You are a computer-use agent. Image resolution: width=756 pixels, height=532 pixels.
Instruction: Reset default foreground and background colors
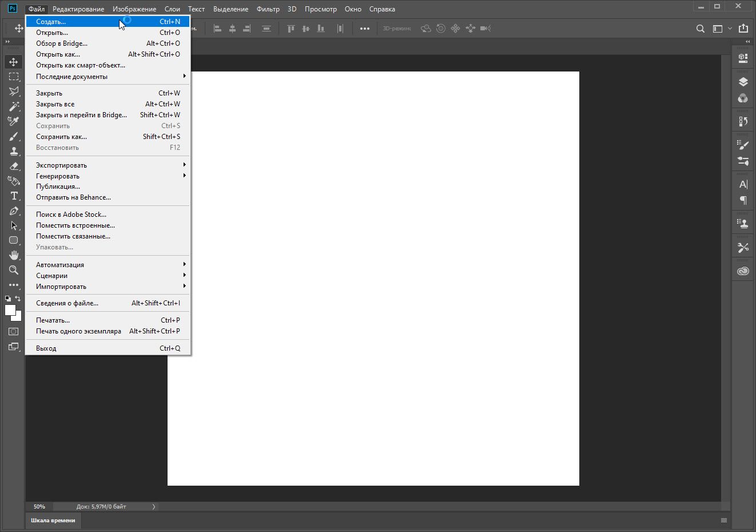[x=8, y=299]
